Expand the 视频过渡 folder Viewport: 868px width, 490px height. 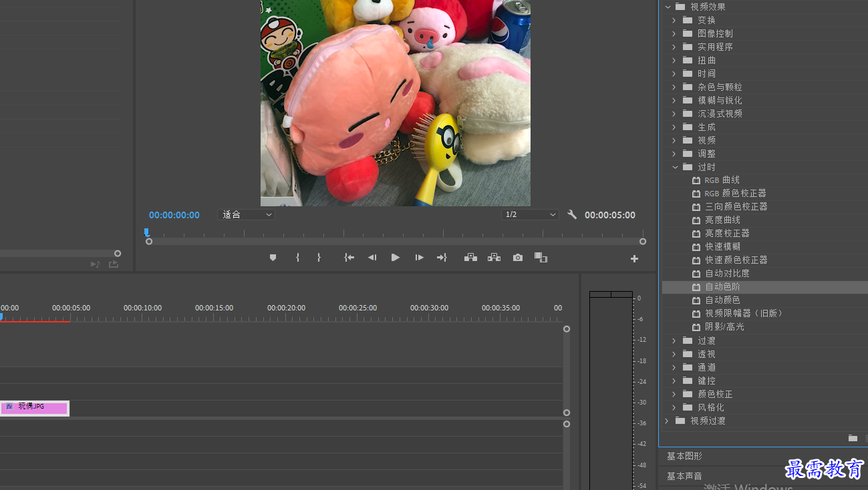[667, 421]
